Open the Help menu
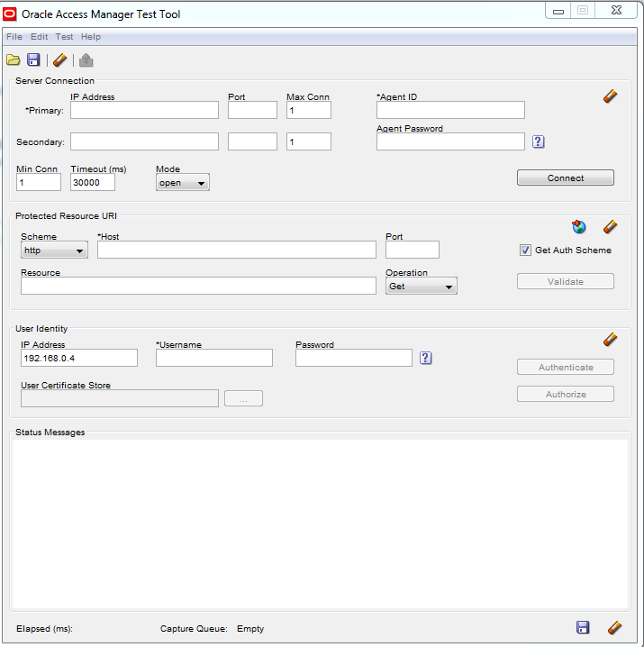This screenshot has height=647, width=644. pos(91,37)
